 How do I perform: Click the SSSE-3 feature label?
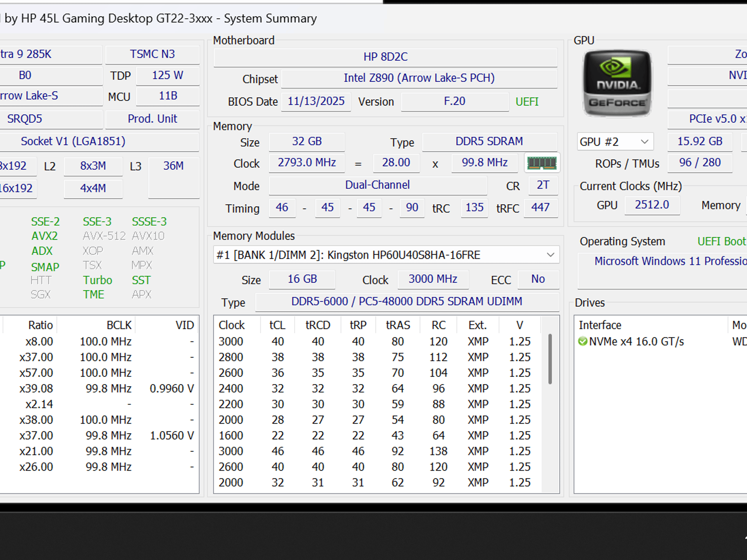click(149, 222)
